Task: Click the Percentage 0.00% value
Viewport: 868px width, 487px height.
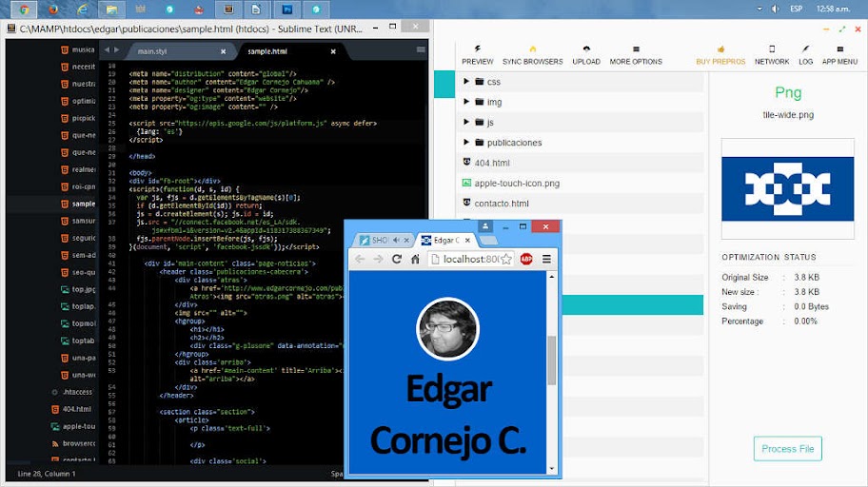Action: coord(805,321)
